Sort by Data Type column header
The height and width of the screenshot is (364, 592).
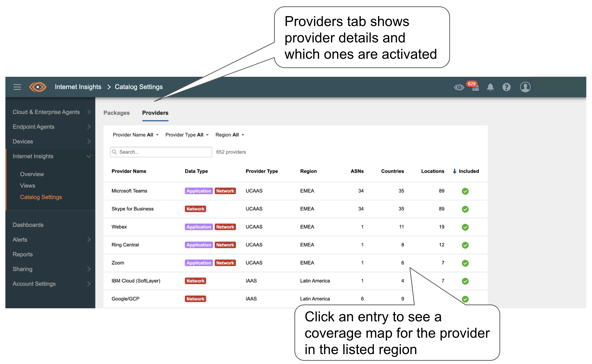(196, 171)
